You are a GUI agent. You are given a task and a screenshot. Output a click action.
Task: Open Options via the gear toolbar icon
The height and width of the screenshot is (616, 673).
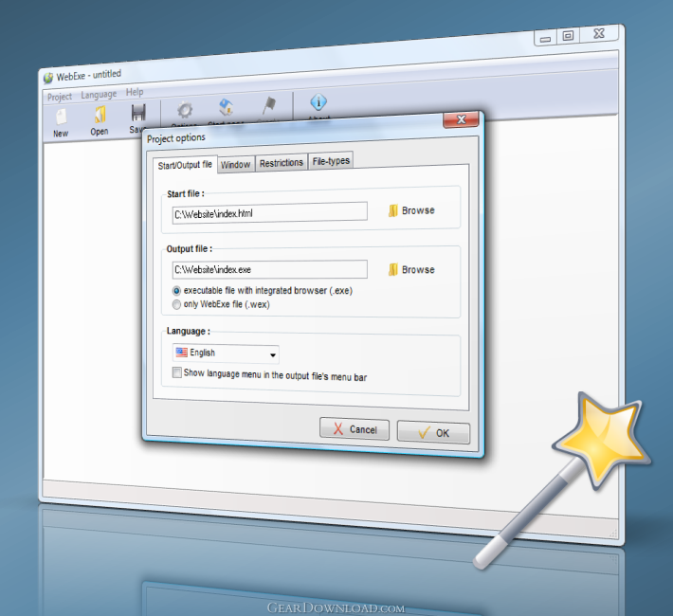[185, 110]
